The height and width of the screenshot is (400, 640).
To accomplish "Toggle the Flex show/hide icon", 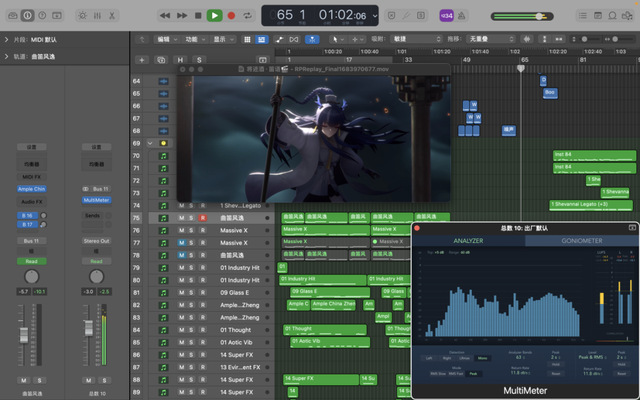I will click(294, 39).
